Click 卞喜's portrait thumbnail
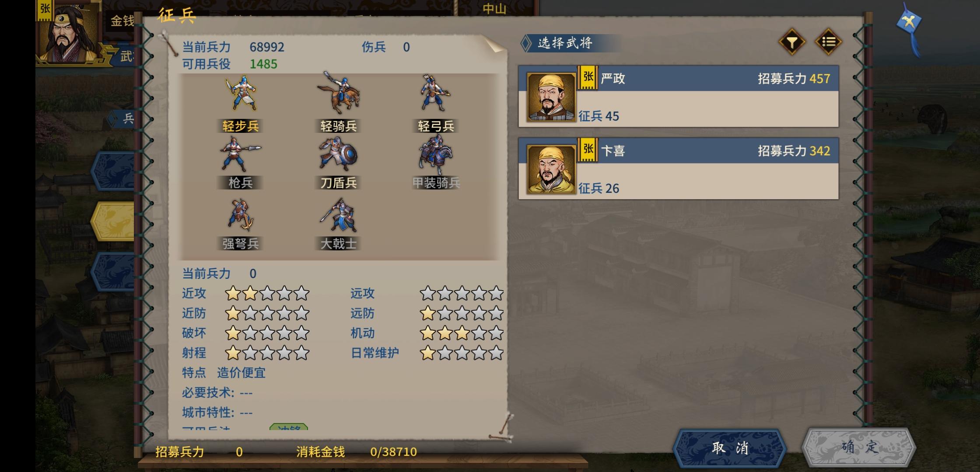Image resolution: width=980 pixels, height=472 pixels. (551, 169)
